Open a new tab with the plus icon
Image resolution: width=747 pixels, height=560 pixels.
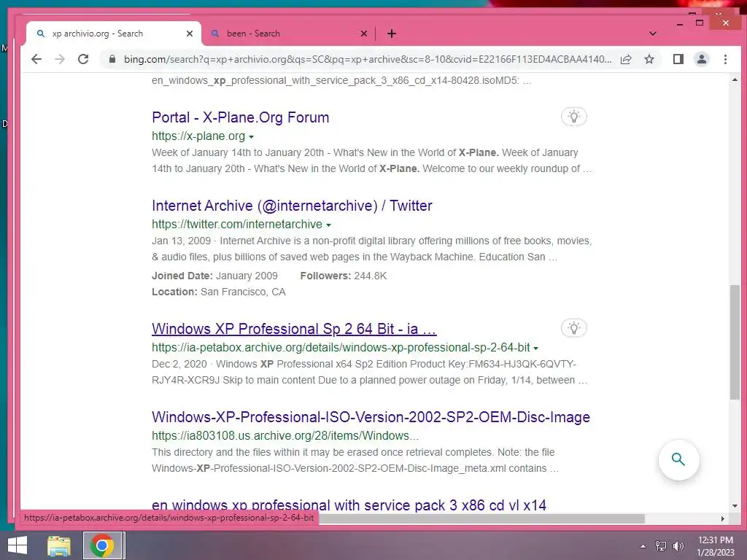[x=392, y=34]
